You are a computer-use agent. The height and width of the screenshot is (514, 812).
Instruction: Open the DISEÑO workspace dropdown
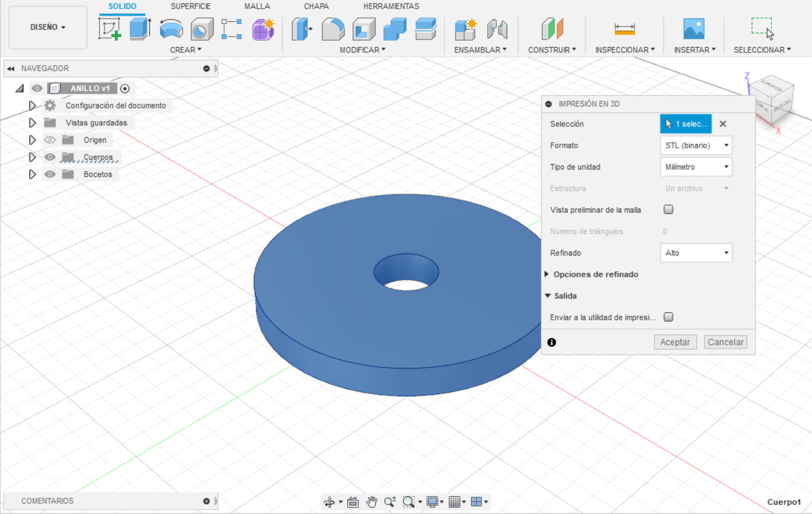click(48, 27)
